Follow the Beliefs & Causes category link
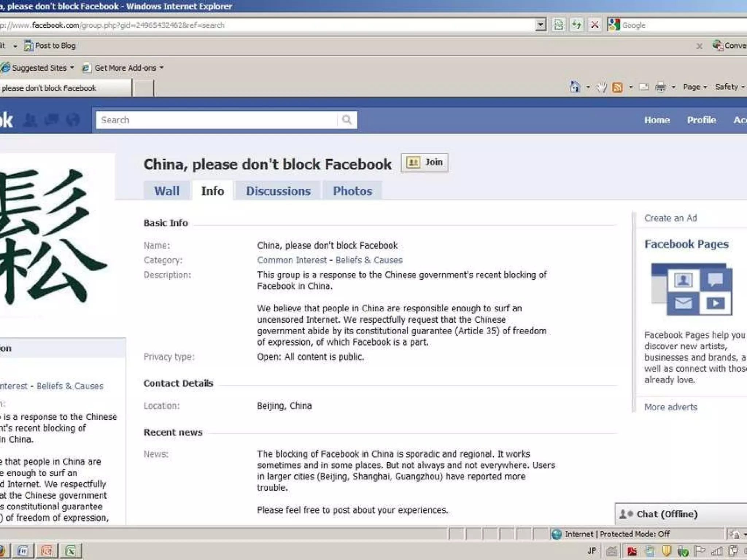The width and height of the screenshot is (747, 560). [x=369, y=260]
